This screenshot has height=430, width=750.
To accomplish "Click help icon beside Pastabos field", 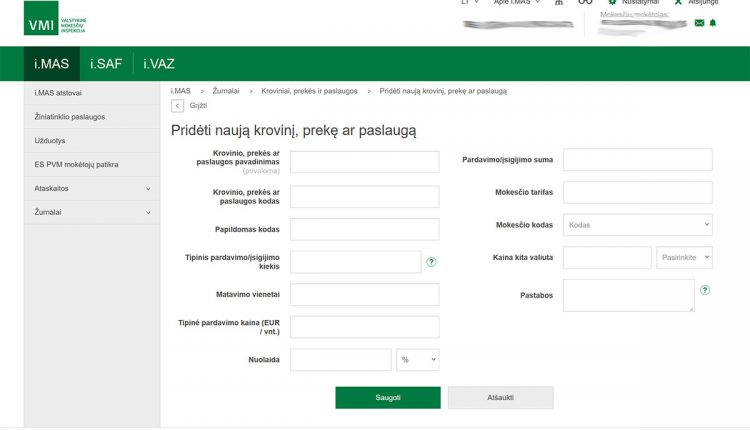I will [x=705, y=290].
